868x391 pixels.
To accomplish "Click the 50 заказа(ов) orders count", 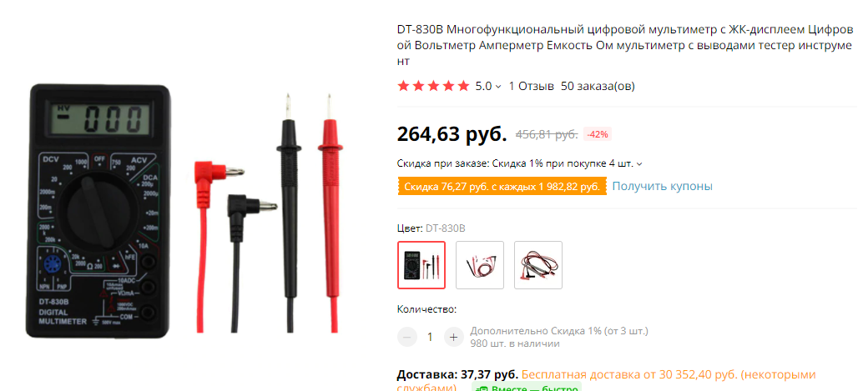I will pyautogui.click(x=598, y=86).
